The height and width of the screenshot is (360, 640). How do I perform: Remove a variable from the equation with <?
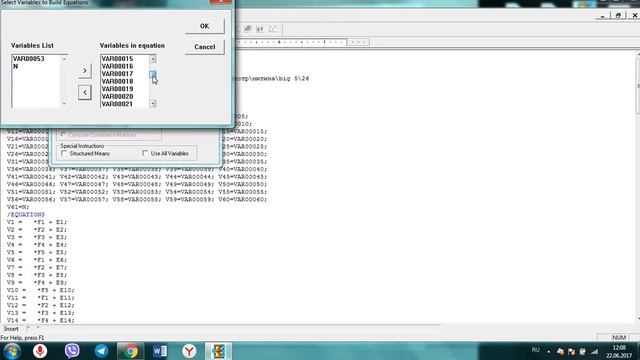click(x=84, y=92)
